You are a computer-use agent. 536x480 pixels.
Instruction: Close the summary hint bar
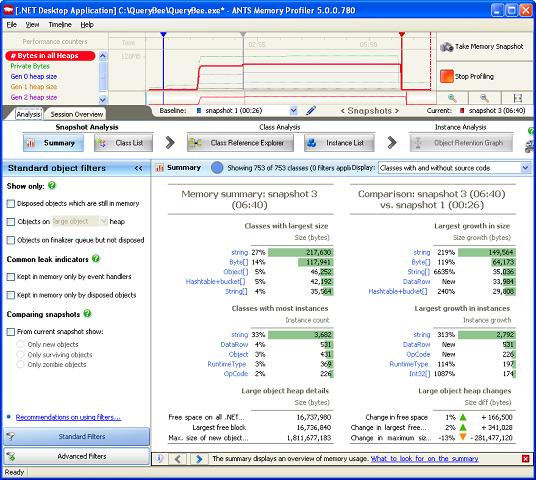[526, 459]
